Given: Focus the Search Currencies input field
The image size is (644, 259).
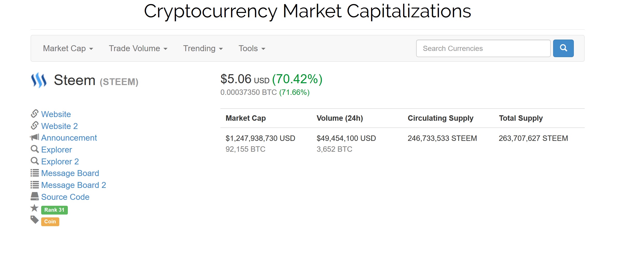Looking at the screenshot, I should (483, 48).
